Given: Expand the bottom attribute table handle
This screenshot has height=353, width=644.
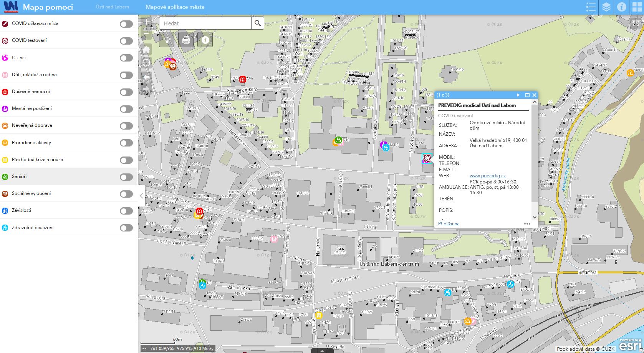Looking at the screenshot, I should coord(322,350).
